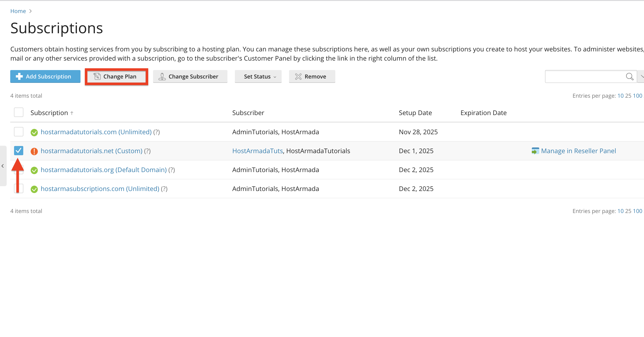Open hostarmadatutorials.org (Default Domain) link
The height and width of the screenshot is (337, 644).
pos(103,170)
